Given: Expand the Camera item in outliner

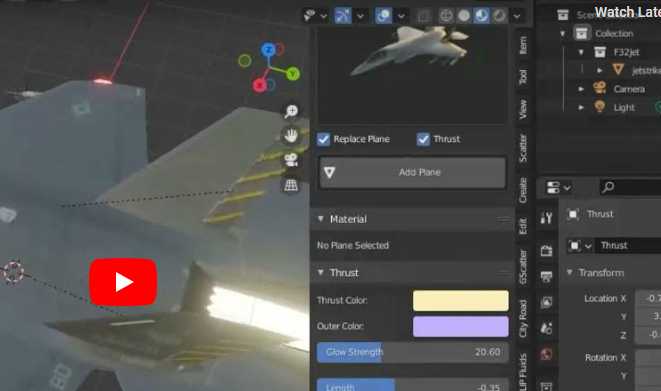Looking at the screenshot, I should [581, 89].
